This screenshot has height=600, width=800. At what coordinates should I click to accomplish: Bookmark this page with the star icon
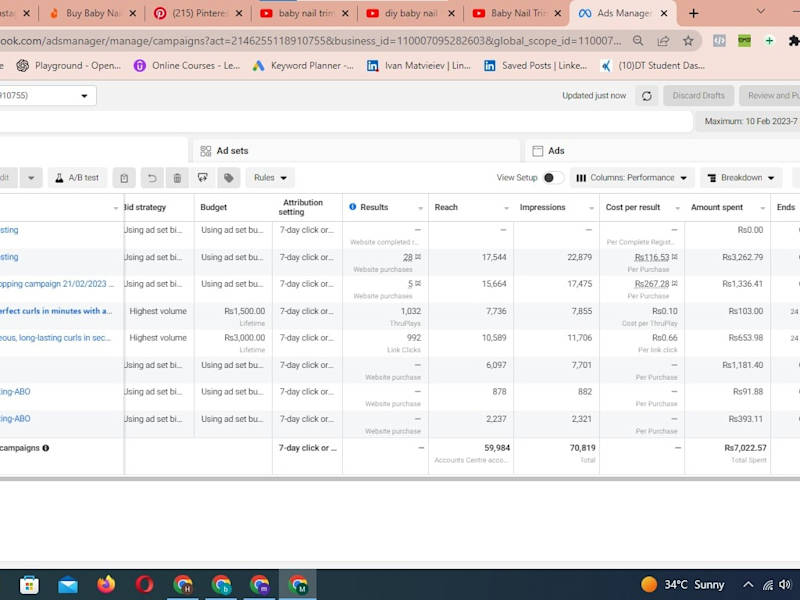coord(688,41)
